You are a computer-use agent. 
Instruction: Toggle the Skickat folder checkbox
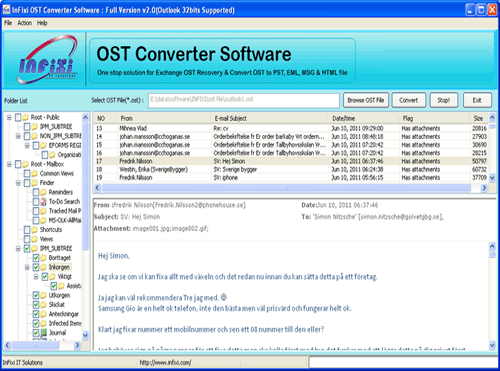coord(36,305)
